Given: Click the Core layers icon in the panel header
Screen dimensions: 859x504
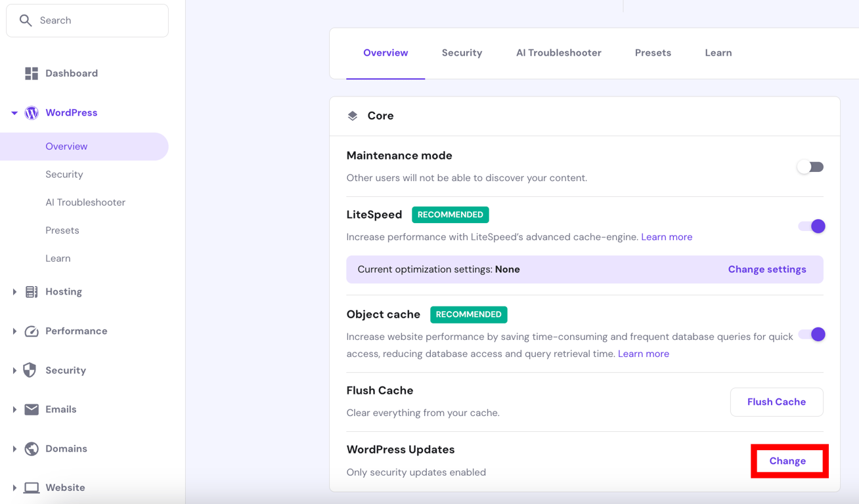Looking at the screenshot, I should coord(353,115).
